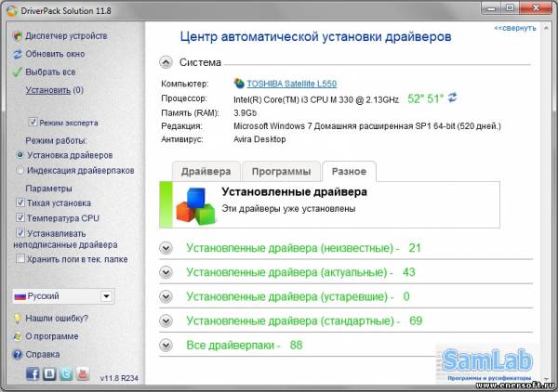Viewport: 558px width, 392px height.
Task: Select the Разное tab
Action: pos(349,172)
